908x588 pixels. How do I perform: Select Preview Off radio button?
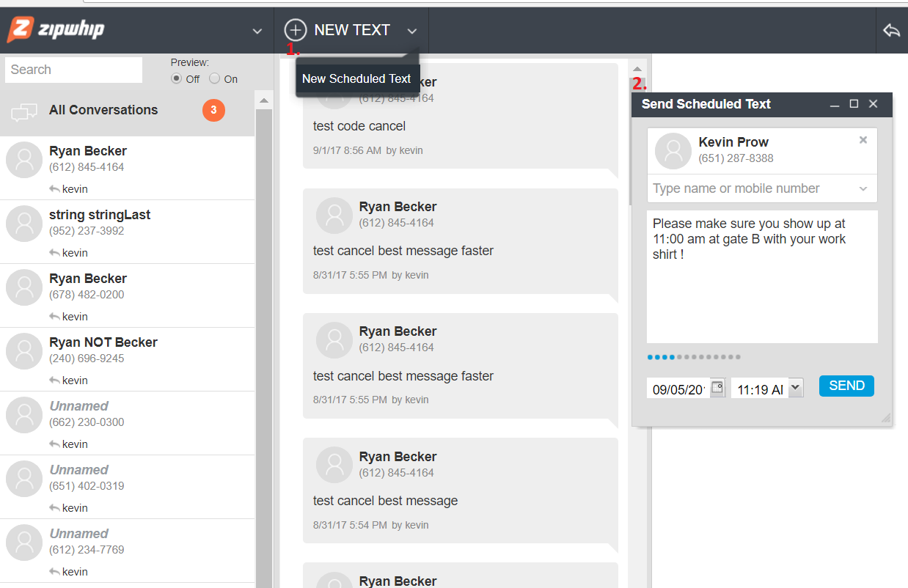pyautogui.click(x=176, y=78)
